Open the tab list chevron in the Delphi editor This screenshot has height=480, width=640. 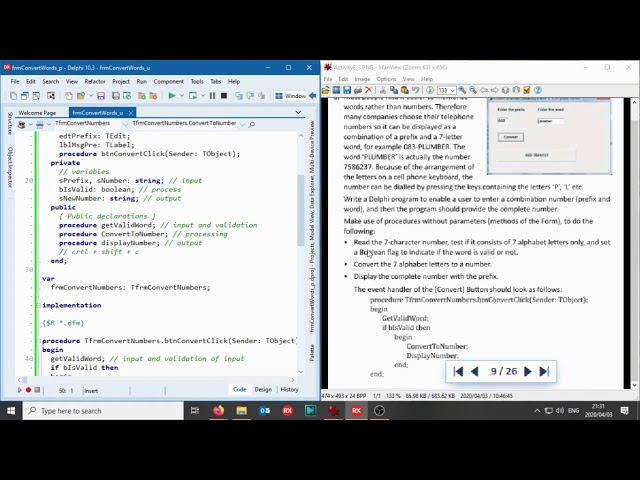coord(298,112)
